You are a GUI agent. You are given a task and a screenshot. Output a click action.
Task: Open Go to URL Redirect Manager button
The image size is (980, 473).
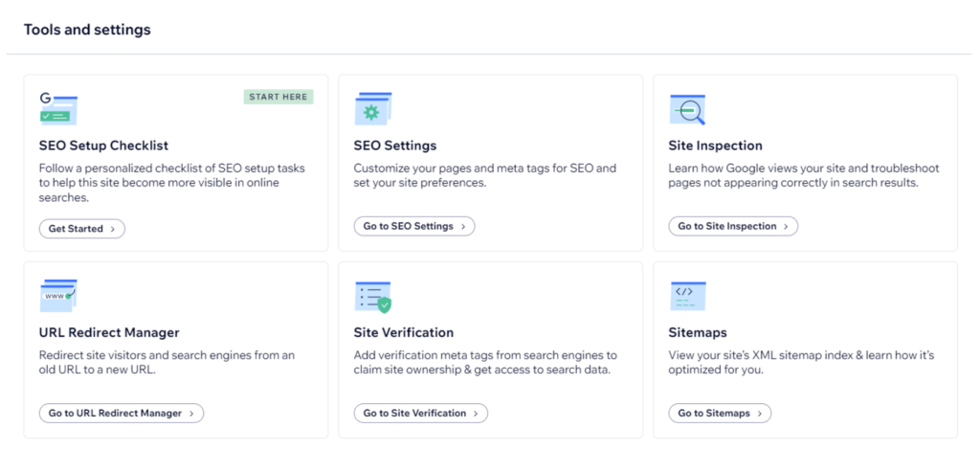[x=122, y=413]
